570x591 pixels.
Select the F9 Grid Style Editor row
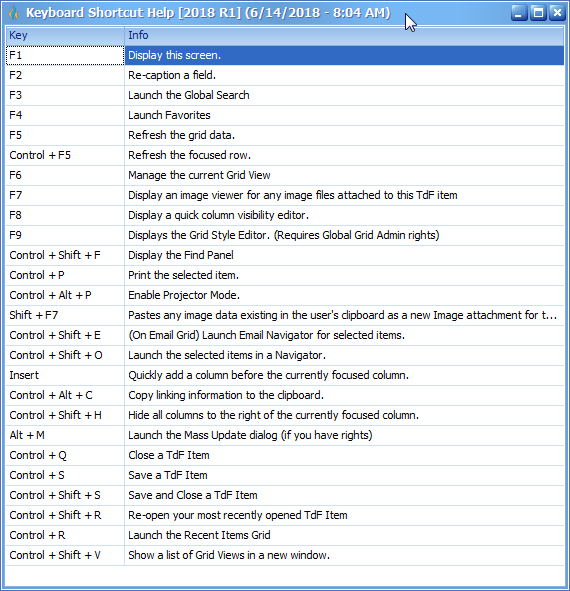pyautogui.click(x=285, y=235)
